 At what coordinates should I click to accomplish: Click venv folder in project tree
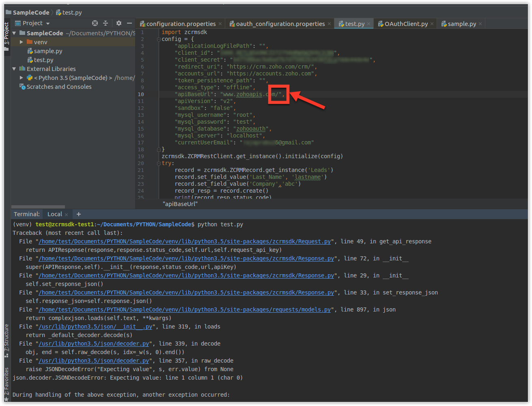pos(37,42)
